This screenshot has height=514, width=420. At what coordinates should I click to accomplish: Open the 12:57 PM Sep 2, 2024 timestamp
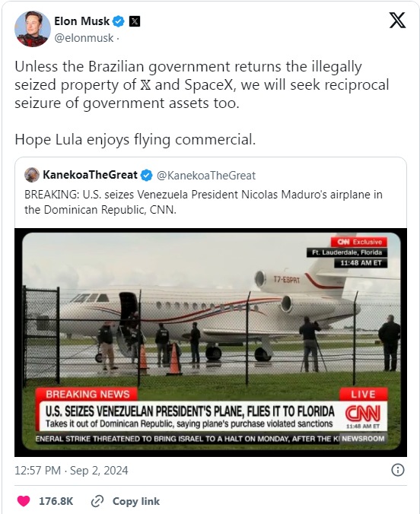[72, 471]
